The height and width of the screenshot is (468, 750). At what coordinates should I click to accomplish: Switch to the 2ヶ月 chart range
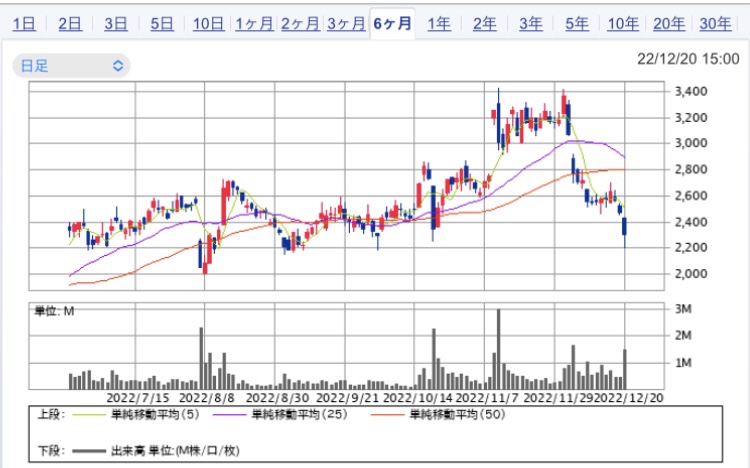tap(300, 23)
